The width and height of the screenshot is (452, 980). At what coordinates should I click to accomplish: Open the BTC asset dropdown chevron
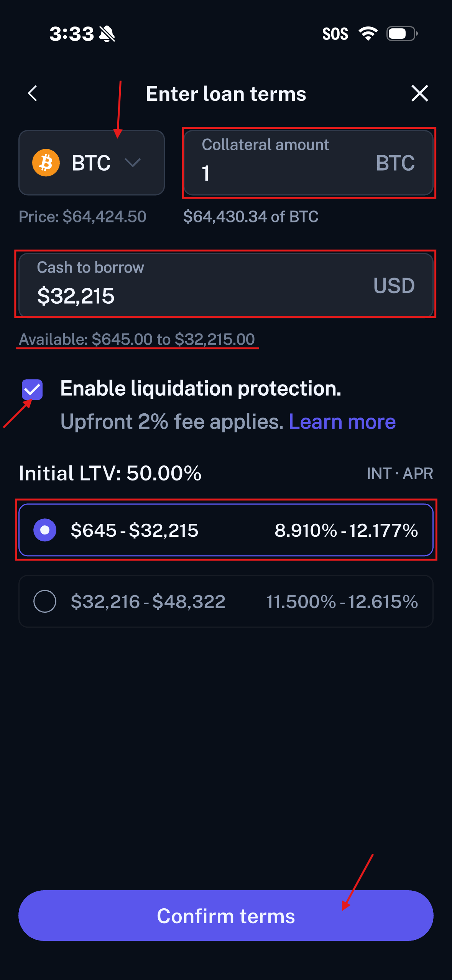pyautogui.click(x=133, y=163)
